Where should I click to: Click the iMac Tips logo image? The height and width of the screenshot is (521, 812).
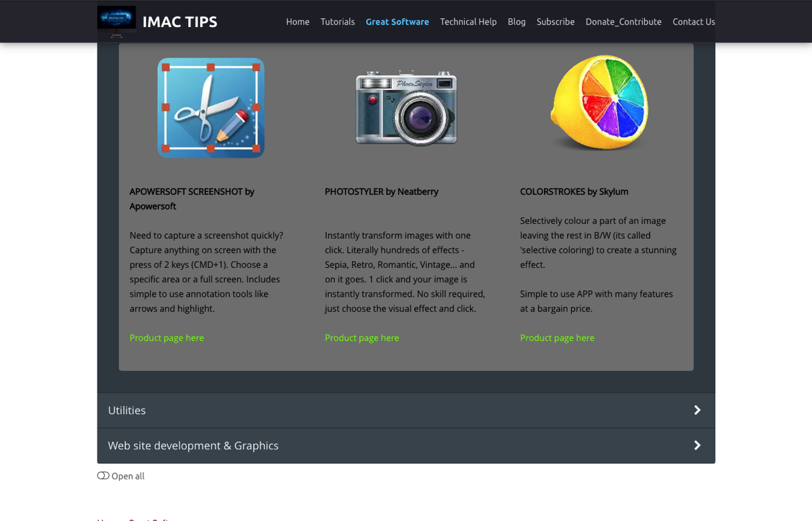pos(116,22)
